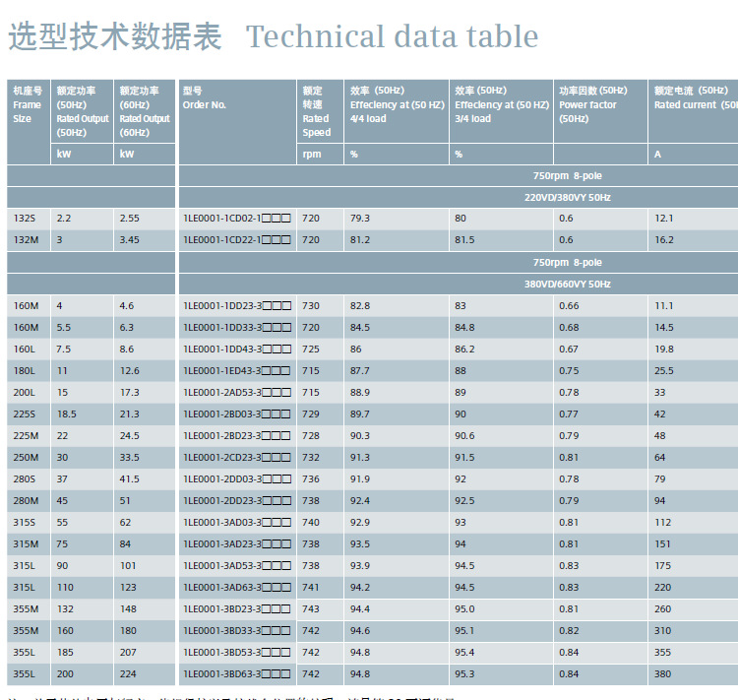Select order number 1LE0001-3BD23-3 cell
738x700 pixels.
[238, 609]
